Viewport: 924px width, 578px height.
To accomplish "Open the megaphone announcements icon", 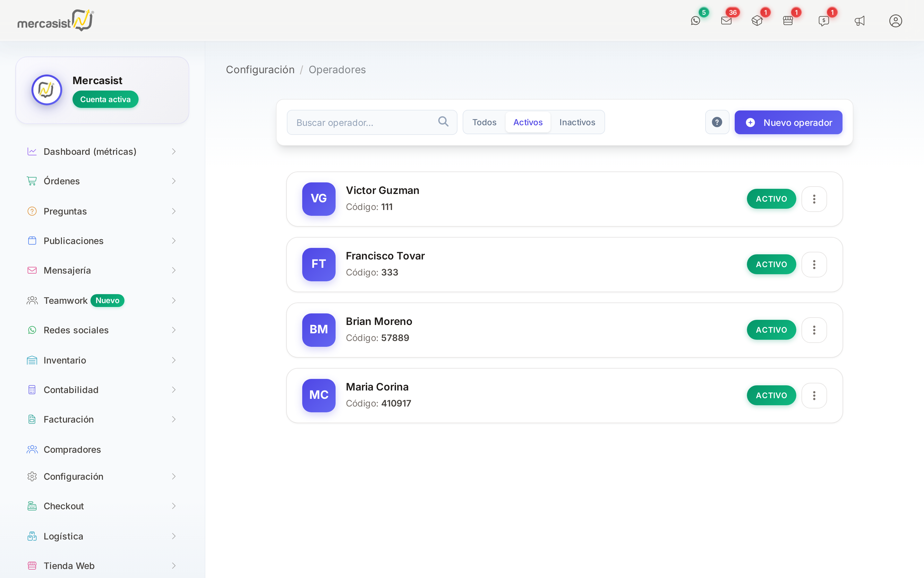I will coord(860,21).
